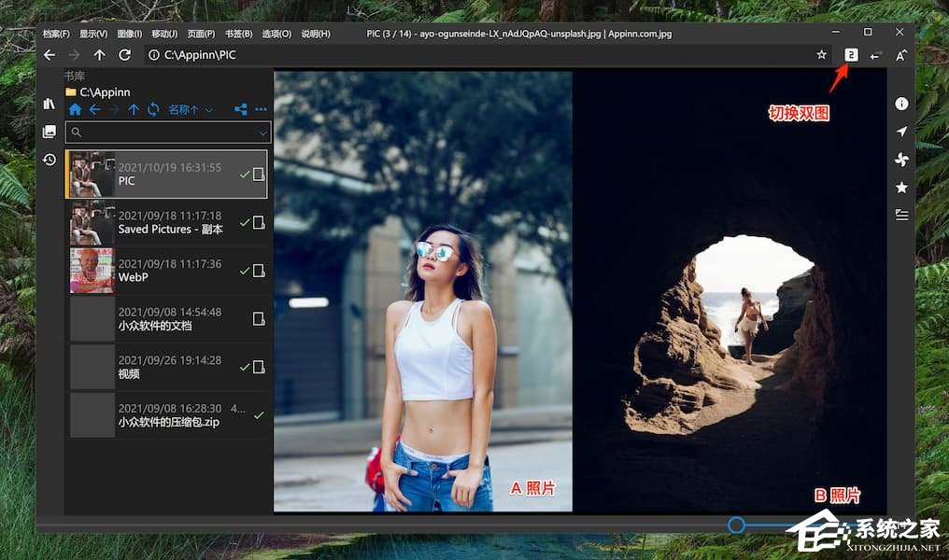
Task: Select the PIC folder entry
Action: (166, 175)
